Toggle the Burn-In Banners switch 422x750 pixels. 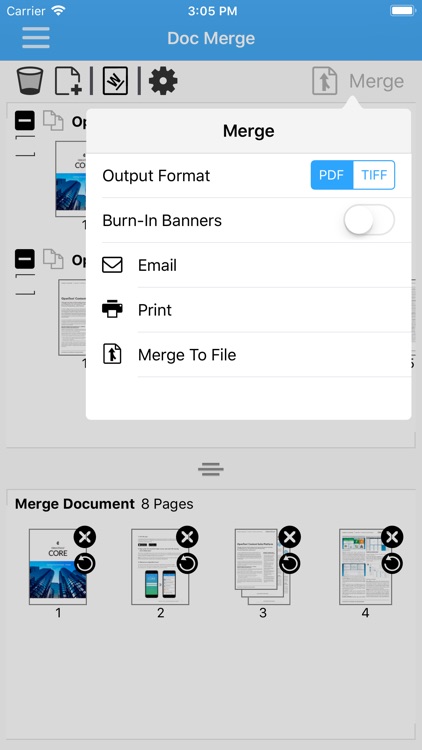coord(369,220)
